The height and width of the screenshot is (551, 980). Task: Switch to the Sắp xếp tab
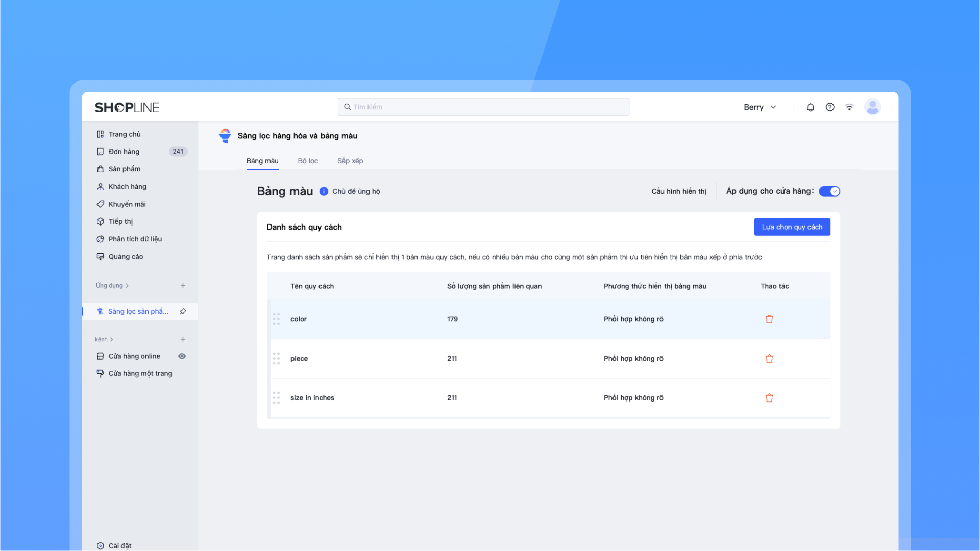350,161
